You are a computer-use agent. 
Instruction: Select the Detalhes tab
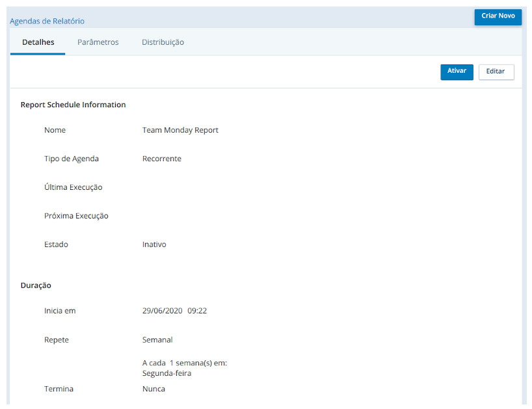pos(38,42)
